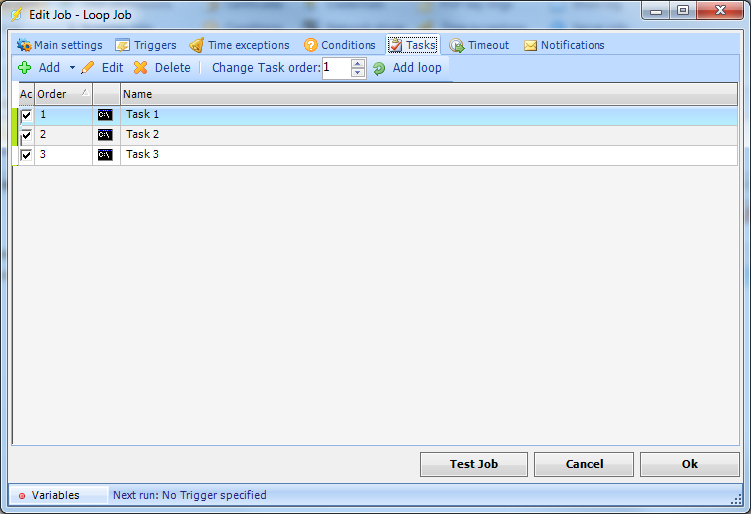Click the red Variables icon in status bar
The width and height of the screenshot is (751, 514).
tap(22, 495)
